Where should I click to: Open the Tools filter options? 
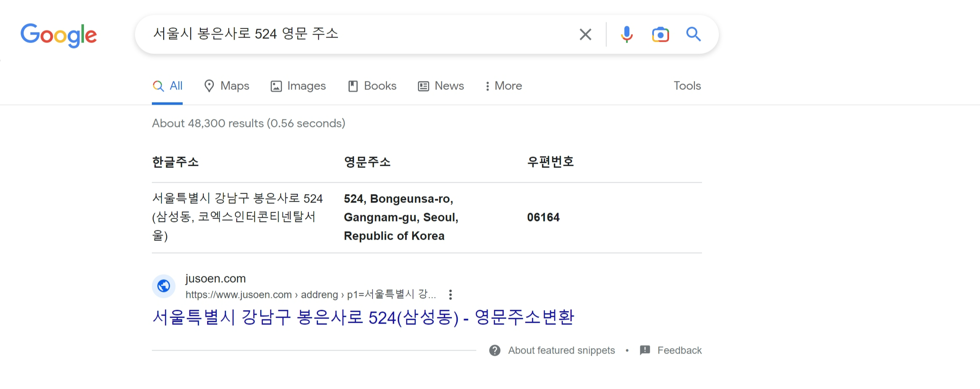click(687, 86)
